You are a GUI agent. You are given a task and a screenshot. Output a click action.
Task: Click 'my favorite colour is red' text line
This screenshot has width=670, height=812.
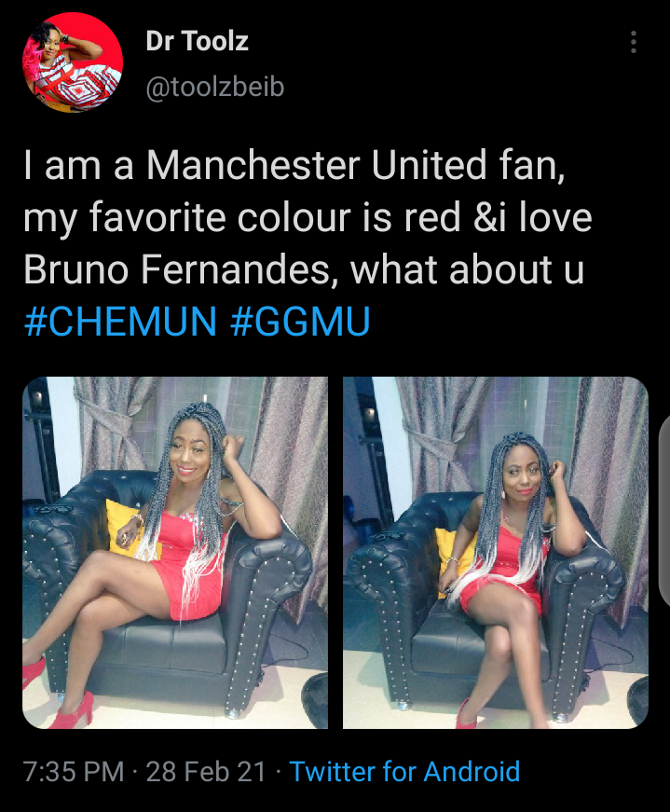242,217
